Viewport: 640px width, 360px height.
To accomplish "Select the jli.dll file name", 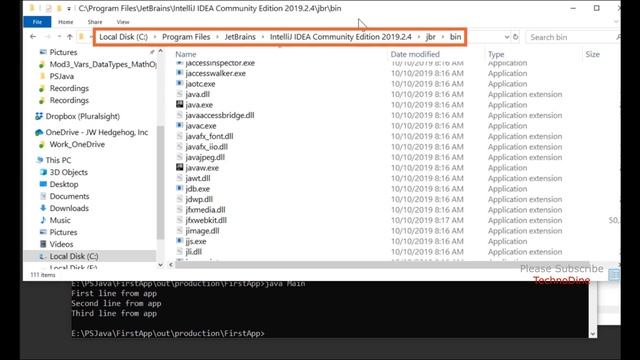I will (x=193, y=252).
